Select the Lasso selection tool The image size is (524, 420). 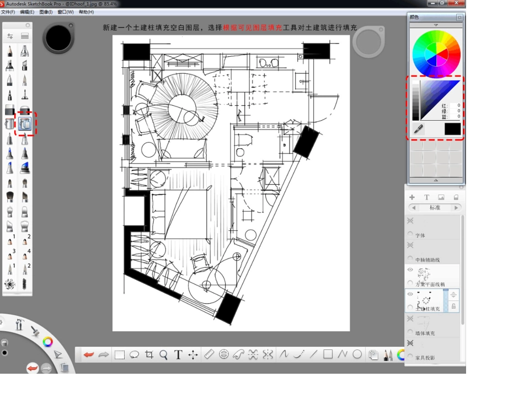[135, 354]
